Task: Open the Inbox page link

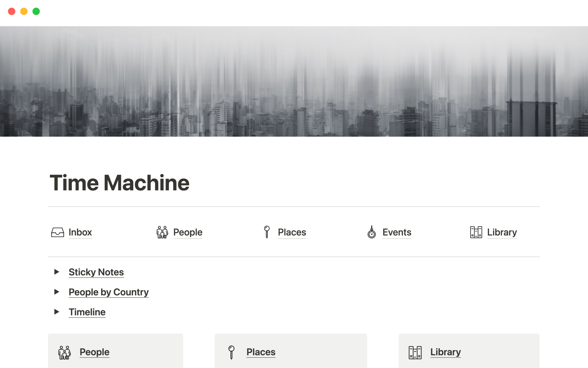Action: (x=80, y=232)
